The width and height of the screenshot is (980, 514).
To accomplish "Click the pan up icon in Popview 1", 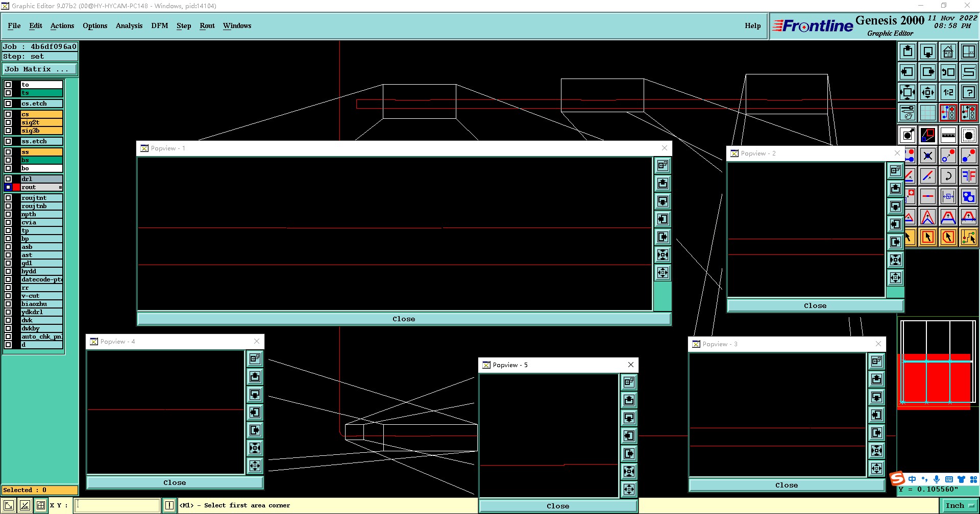I will click(663, 183).
